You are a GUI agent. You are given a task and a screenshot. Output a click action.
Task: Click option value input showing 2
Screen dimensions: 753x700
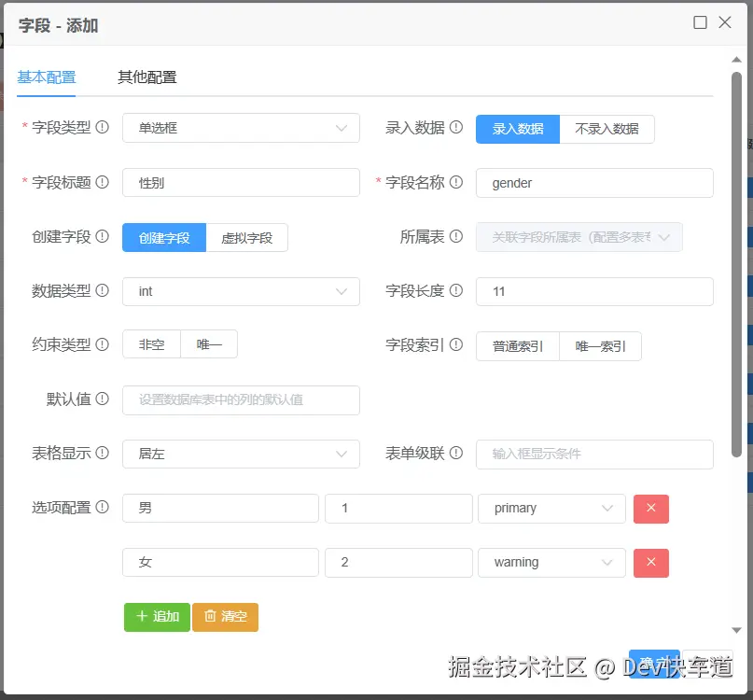coord(398,563)
